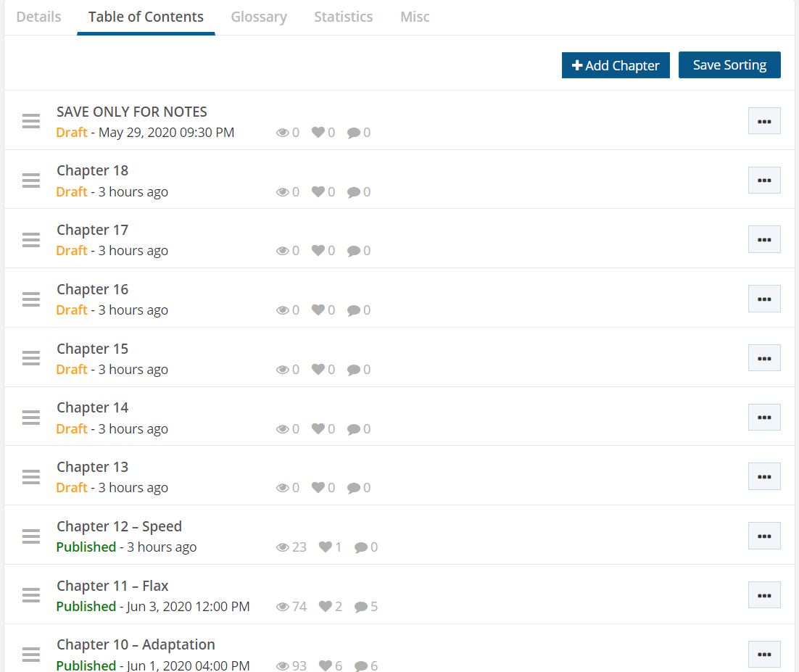799x672 pixels.
Task: Click the SAVE ONLY FOR NOTES drag handle
Action: [x=30, y=121]
